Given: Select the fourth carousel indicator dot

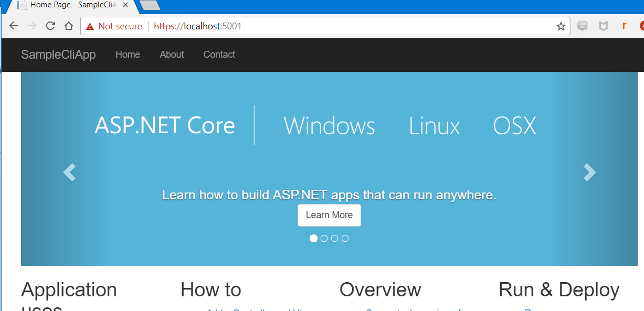Looking at the screenshot, I should pos(345,238).
